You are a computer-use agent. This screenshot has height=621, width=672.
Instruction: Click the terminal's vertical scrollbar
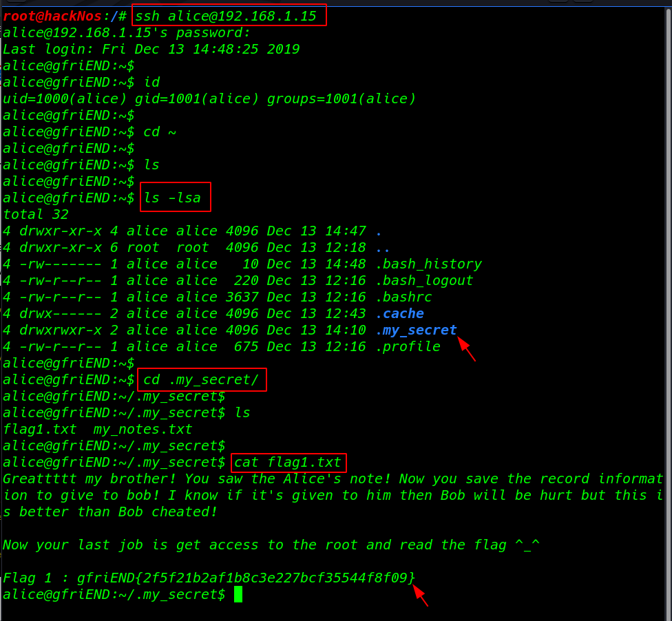pyautogui.click(x=668, y=313)
